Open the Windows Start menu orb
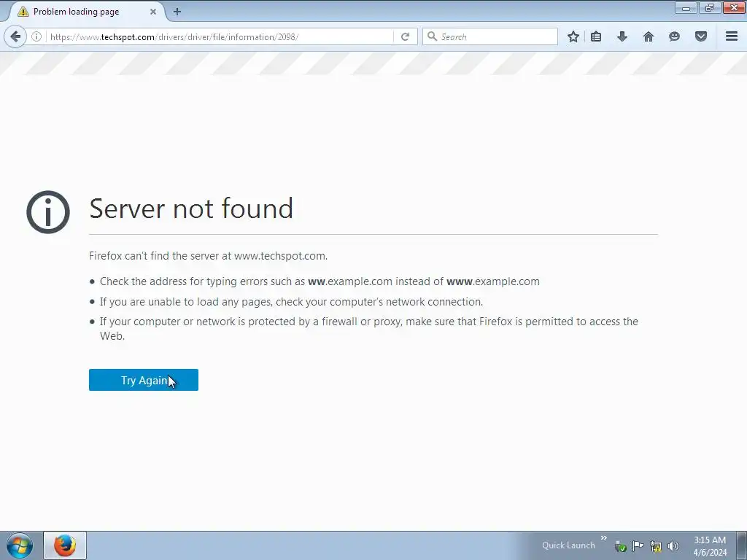747x560 pixels. 20,545
